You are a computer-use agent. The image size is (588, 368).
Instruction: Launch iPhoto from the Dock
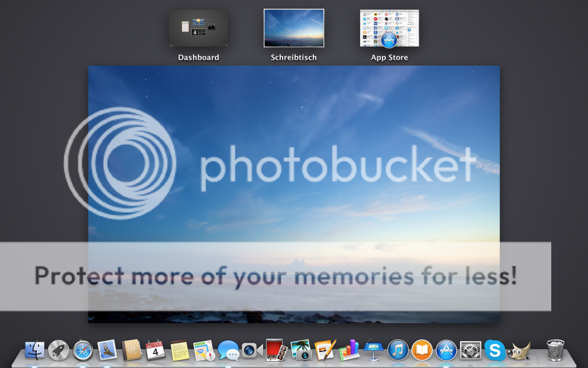301,350
